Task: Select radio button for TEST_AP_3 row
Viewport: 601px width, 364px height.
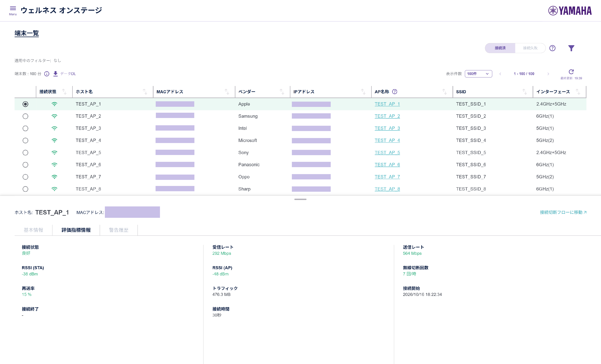Action: pyautogui.click(x=25, y=128)
